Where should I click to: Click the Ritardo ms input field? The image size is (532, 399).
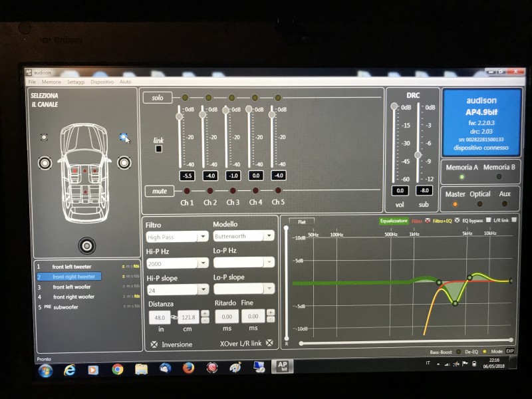pyautogui.click(x=227, y=317)
